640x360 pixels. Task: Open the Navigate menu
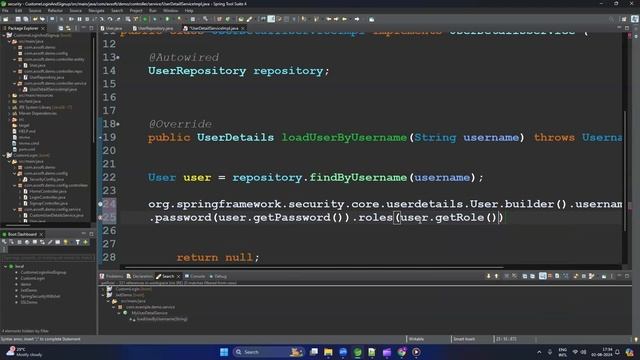(96, 11)
